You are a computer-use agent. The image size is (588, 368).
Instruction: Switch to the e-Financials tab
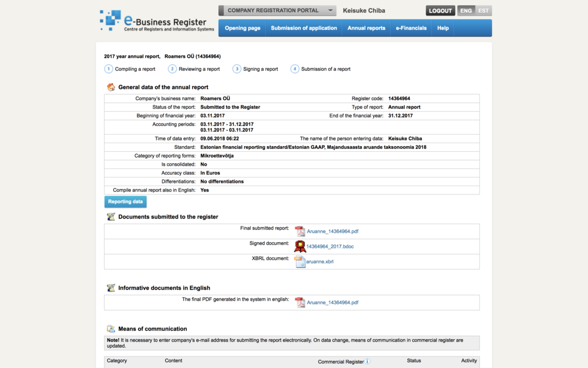(411, 28)
